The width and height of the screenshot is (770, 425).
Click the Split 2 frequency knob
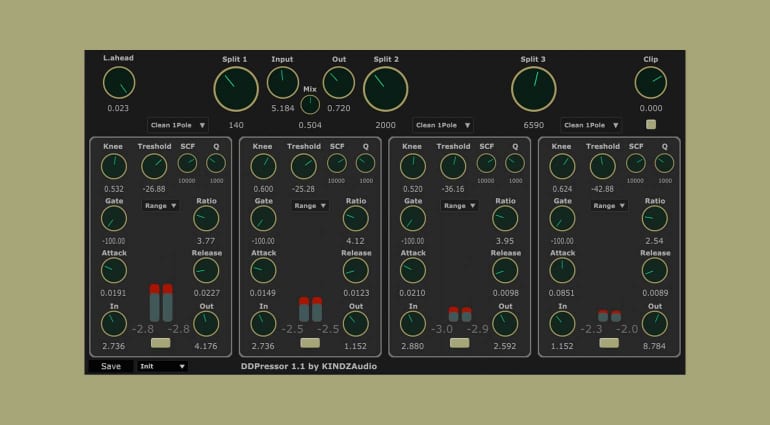(385, 89)
